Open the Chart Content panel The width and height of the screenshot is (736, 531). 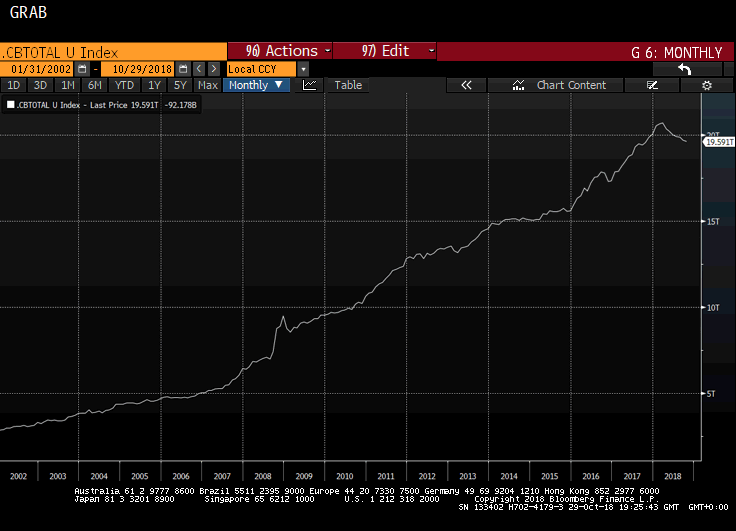556,85
